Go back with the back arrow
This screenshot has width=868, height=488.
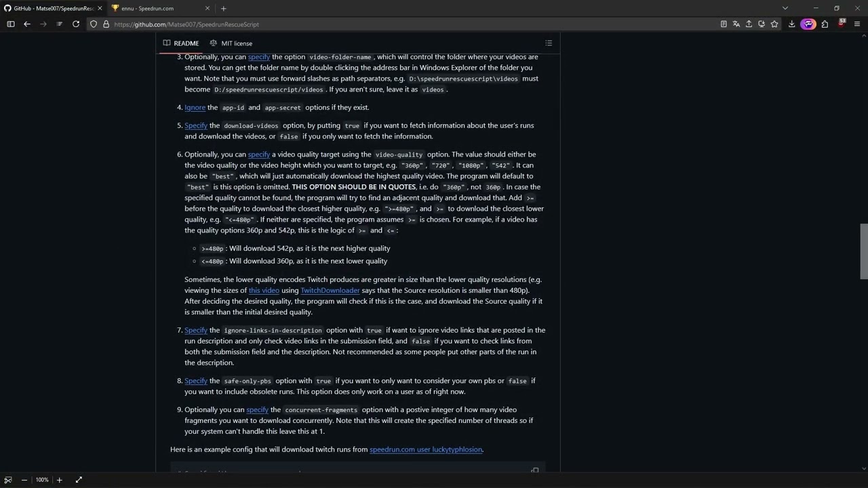coord(27,24)
